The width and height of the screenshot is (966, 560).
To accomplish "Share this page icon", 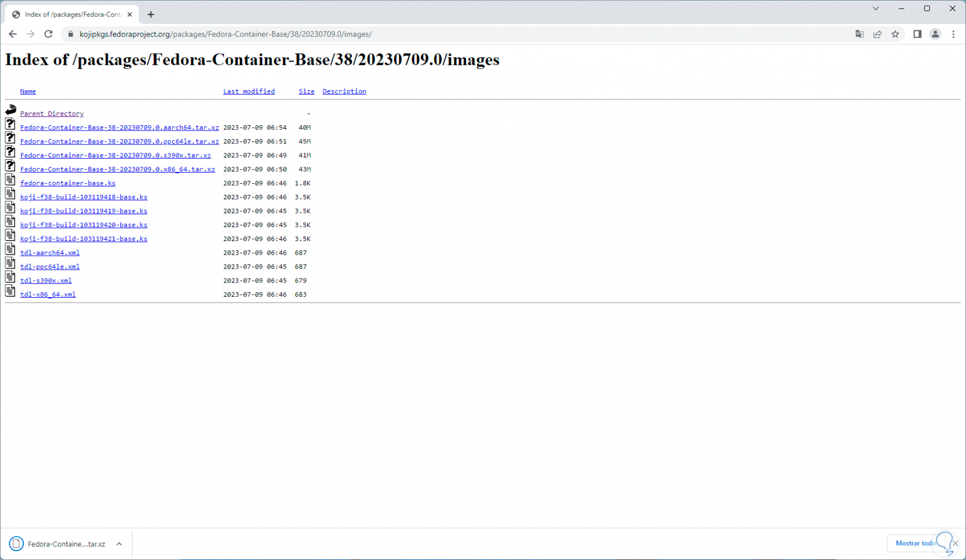I will coord(877,34).
